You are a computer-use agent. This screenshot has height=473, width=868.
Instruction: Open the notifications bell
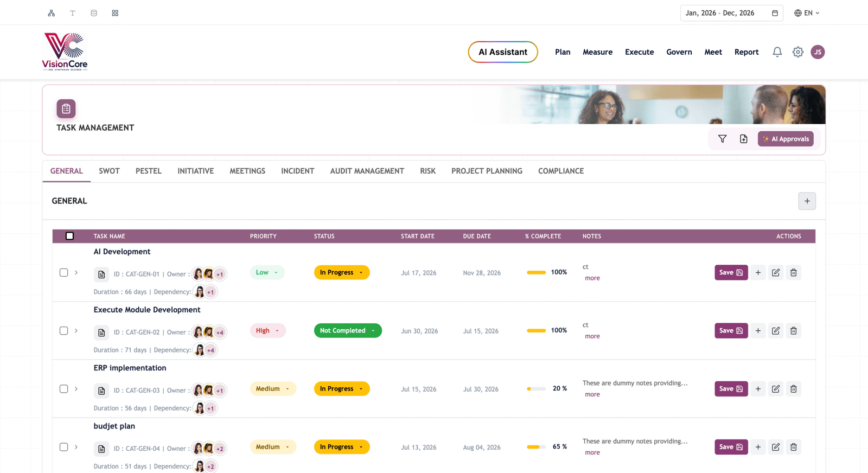coord(777,52)
